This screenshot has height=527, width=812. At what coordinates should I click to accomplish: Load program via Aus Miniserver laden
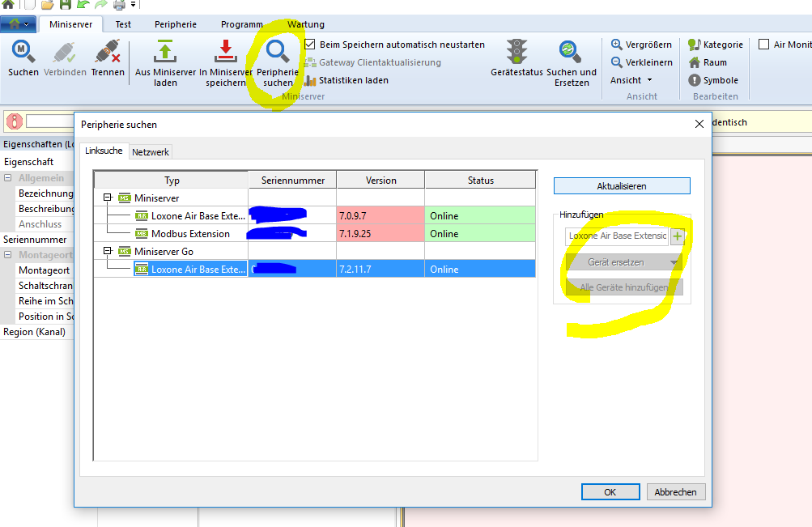click(165, 62)
